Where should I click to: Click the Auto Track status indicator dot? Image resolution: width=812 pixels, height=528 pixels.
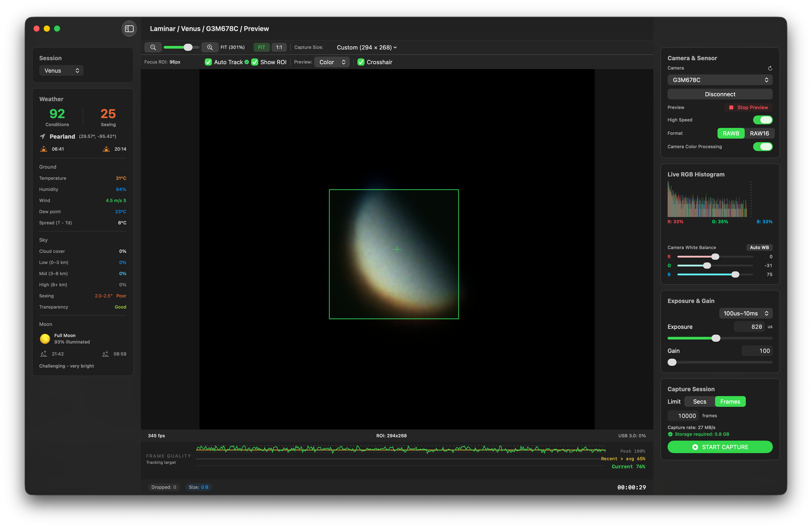(x=247, y=62)
